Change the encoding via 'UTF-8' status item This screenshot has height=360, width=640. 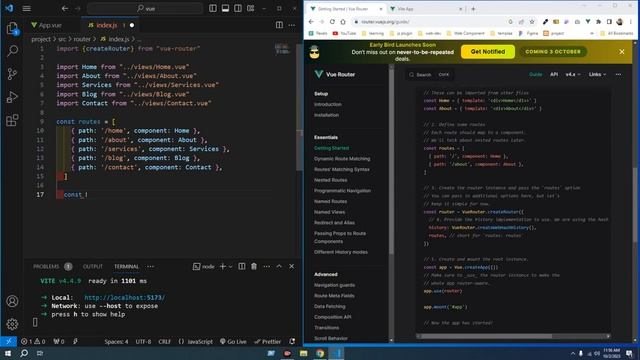(x=143, y=342)
